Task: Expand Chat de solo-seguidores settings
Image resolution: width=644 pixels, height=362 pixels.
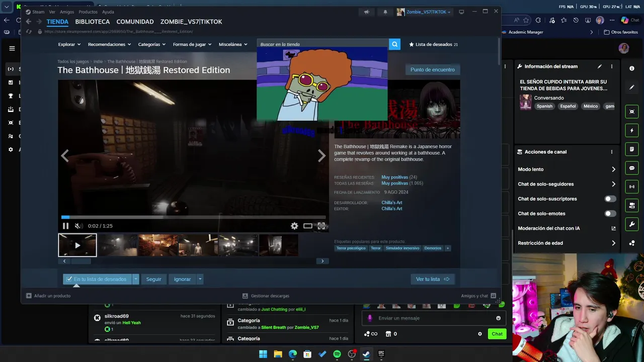Action: [567, 184]
